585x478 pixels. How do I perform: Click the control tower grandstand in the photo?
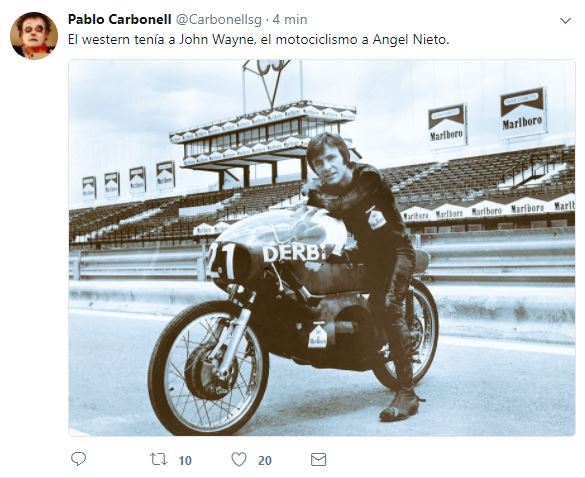(x=263, y=144)
